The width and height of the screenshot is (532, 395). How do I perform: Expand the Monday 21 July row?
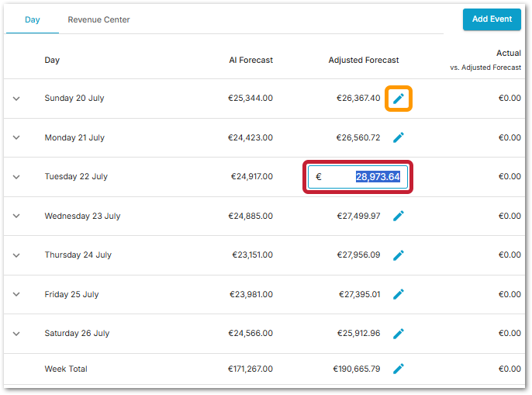16,137
